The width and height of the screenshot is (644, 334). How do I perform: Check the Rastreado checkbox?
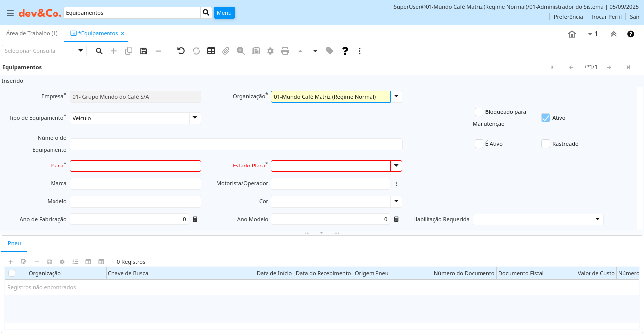(x=546, y=144)
